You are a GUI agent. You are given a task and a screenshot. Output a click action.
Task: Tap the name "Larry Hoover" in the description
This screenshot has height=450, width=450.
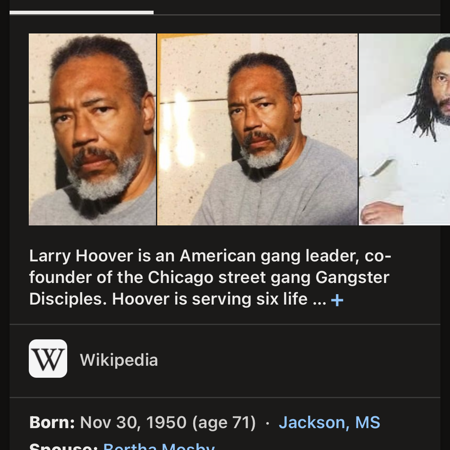tap(81, 256)
